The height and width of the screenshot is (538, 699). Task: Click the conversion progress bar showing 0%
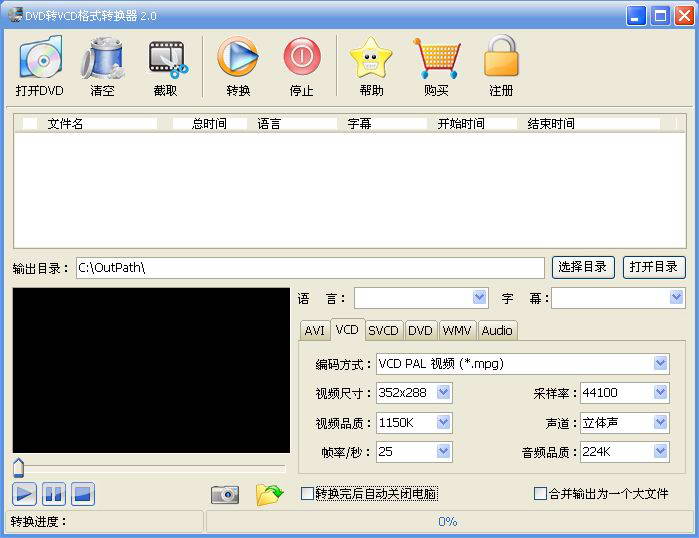click(448, 522)
